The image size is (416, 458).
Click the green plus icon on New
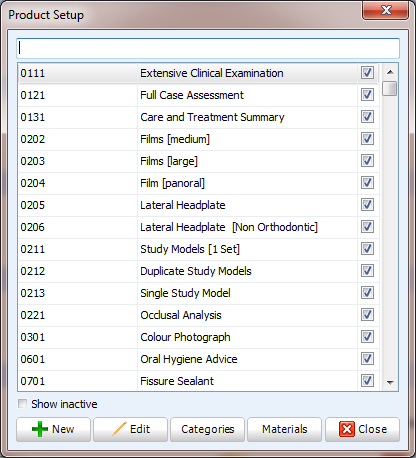(40, 429)
